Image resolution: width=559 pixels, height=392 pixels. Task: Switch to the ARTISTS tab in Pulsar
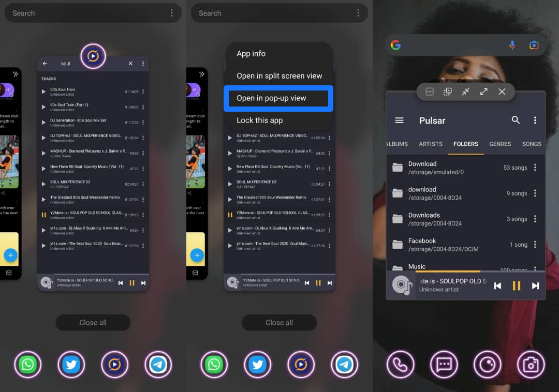[430, 144]
